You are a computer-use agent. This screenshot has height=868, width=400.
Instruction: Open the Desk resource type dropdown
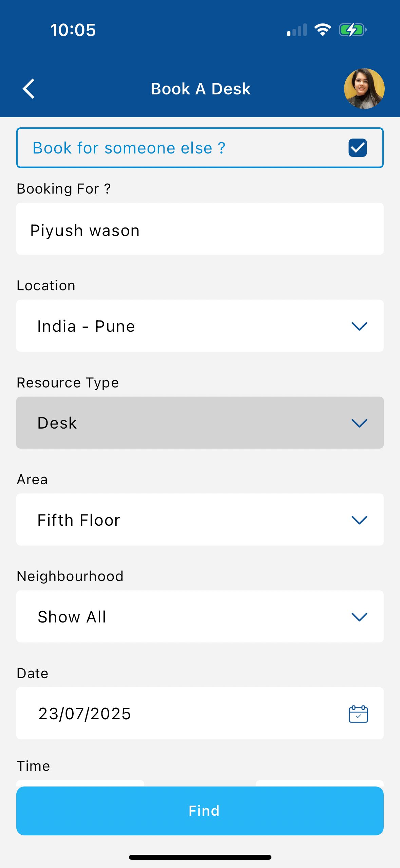[200, 422]
